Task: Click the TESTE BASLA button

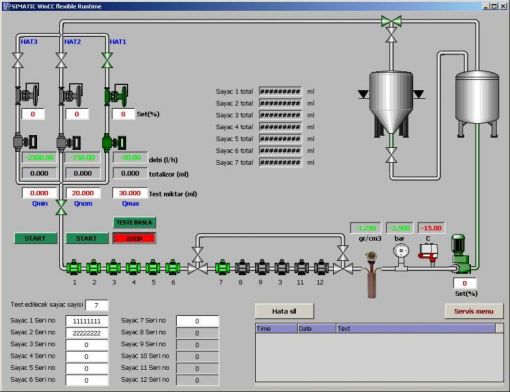Action: pyautogui.click(x=134, y=222)
